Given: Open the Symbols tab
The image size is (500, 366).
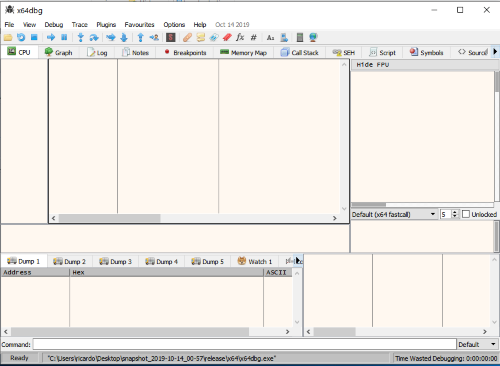Looking at the screenshot, I should (427, 53).
